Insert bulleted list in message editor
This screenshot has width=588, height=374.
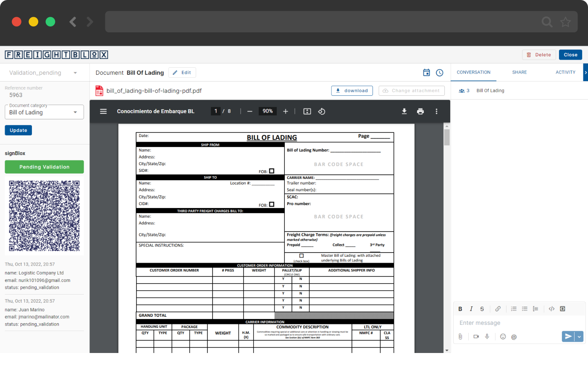(x=525, y=309)
